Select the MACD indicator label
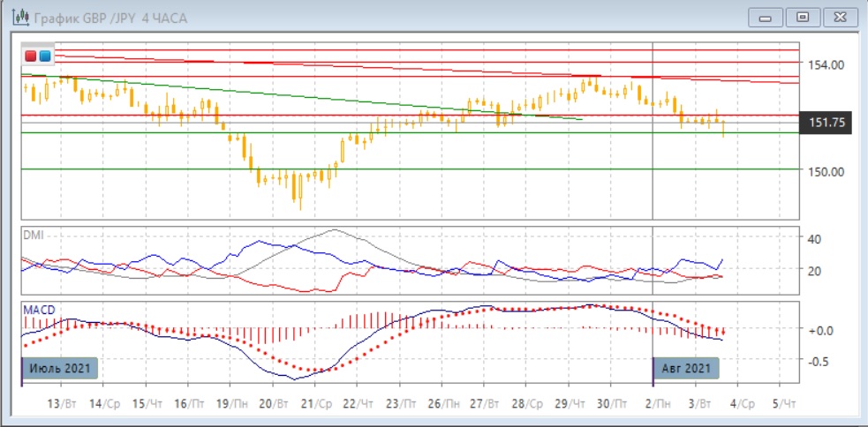Image resolution: width=868 pixels, height=427 pixels. pos(40,310)
